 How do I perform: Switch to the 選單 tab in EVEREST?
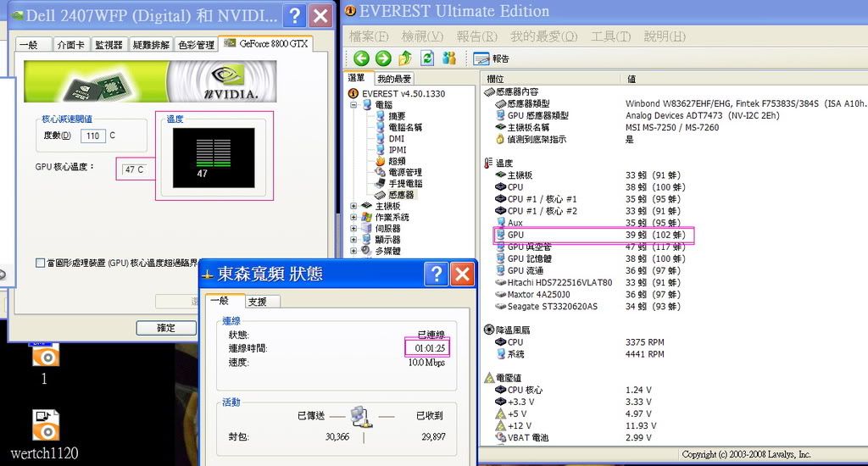(357, 78)
